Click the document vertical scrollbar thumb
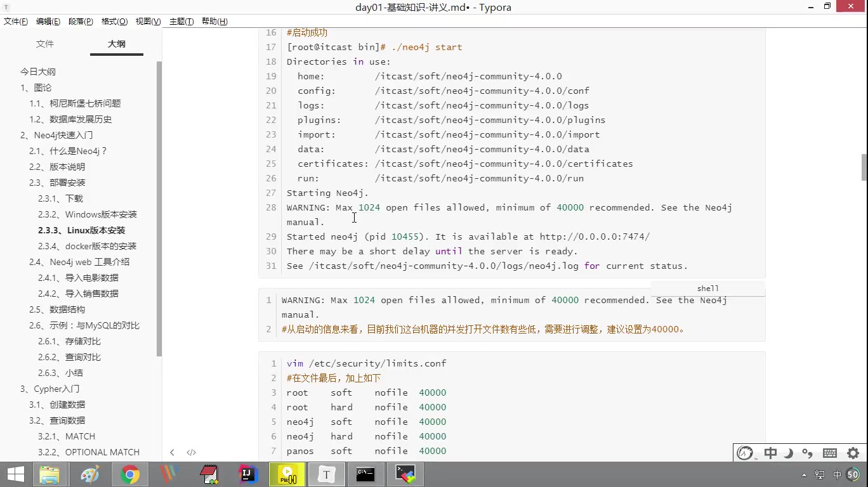This screenshot has height=487, width=868. pyautogui.click(x=864, y=167)
